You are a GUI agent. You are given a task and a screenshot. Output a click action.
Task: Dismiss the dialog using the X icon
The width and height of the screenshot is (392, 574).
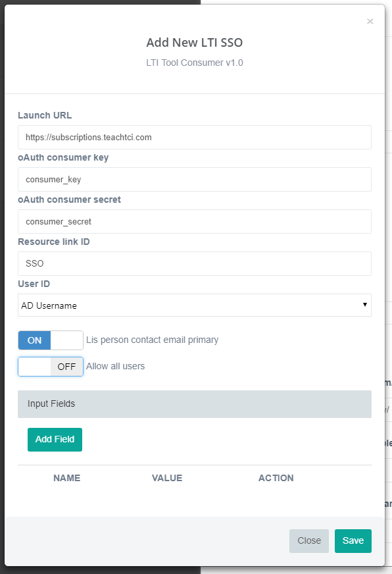click(370, 21)
